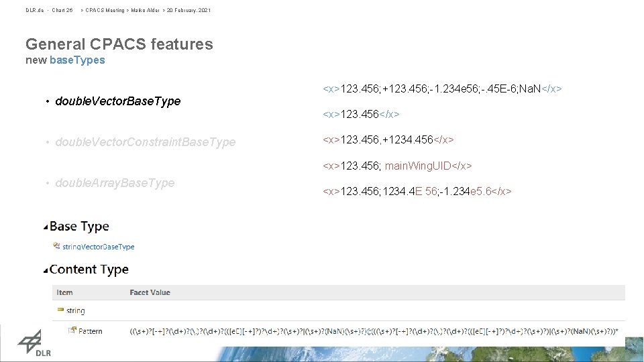The height and width of the screenshot is (362, 644).
Task: Click the General CPACS features title
Action: [119, 44]
